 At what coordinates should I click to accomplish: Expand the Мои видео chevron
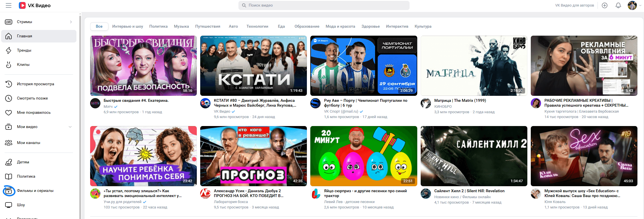point(70,127)
